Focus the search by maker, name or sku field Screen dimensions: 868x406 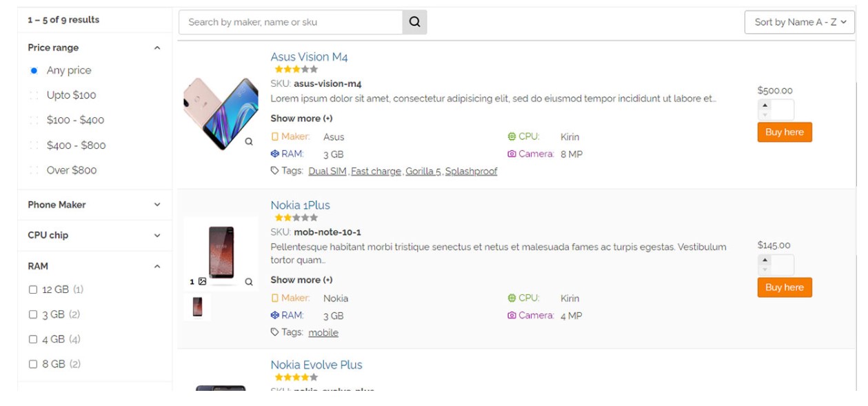(290, 22)
